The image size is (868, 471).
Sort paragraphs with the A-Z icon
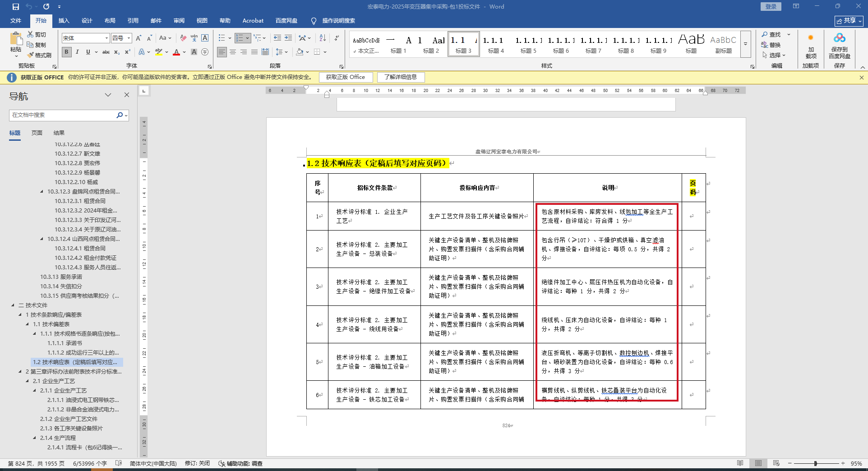coord(323,38)
